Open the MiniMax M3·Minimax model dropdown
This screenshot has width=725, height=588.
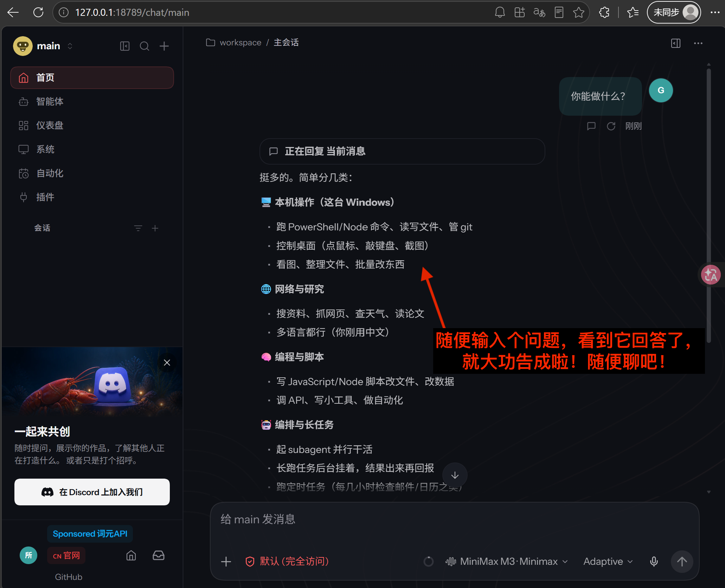(x=506, y=562)
